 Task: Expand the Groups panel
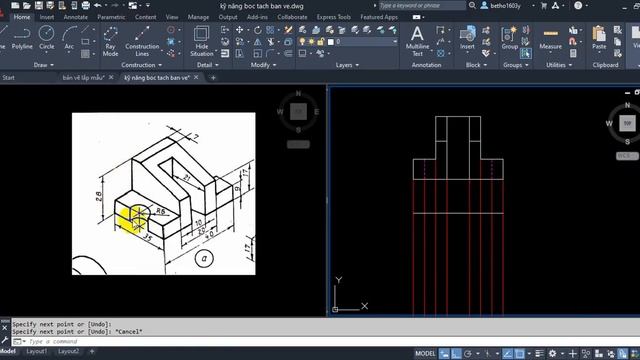point(516,65)
